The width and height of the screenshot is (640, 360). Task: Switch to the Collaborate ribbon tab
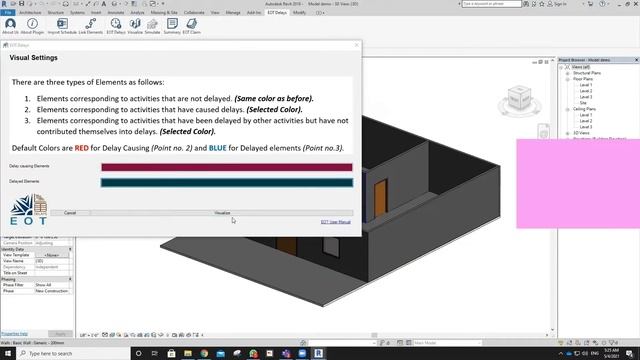194,13
